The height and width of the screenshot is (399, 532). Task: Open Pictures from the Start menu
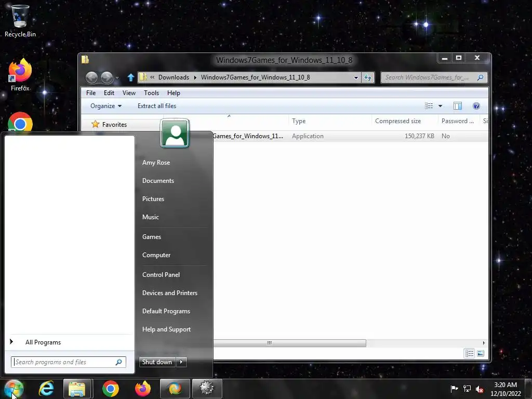coord(153,199)
